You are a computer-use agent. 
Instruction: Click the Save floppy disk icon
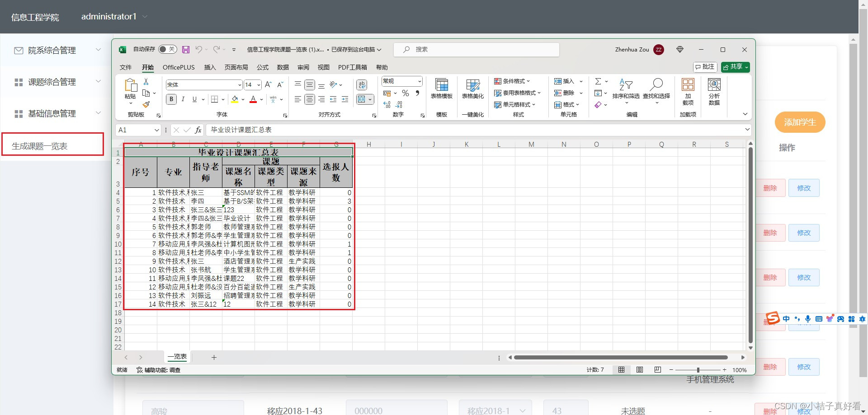click(186, 49)
